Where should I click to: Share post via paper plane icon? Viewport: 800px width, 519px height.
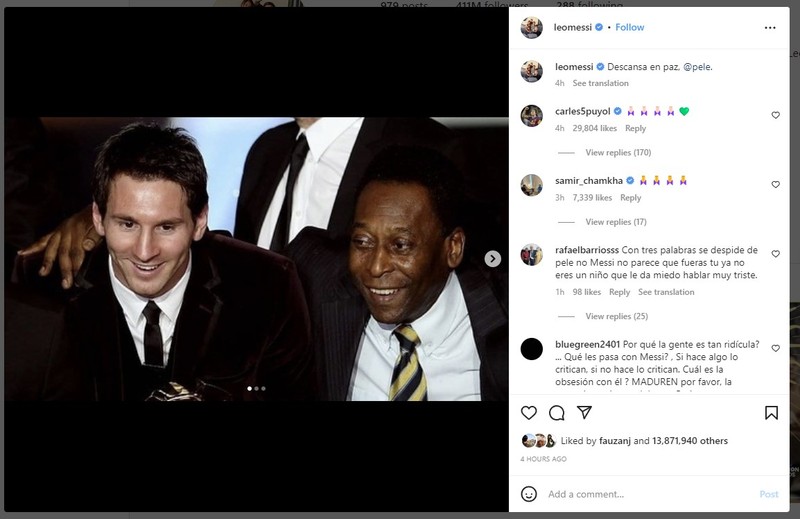(585, 413)
